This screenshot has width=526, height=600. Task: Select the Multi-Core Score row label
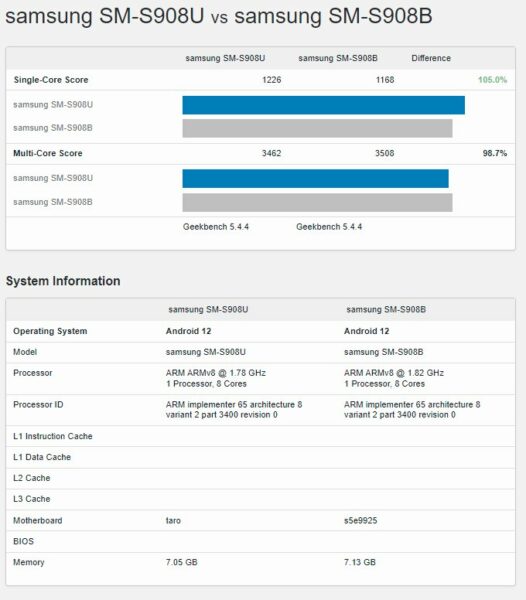pos(48,153)
